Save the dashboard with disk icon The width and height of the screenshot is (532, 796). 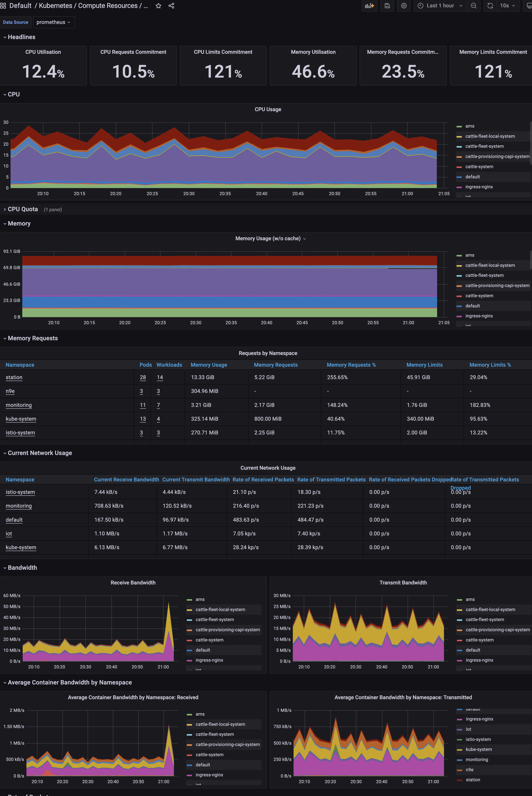pyautogui.click(x=387, y=6)
